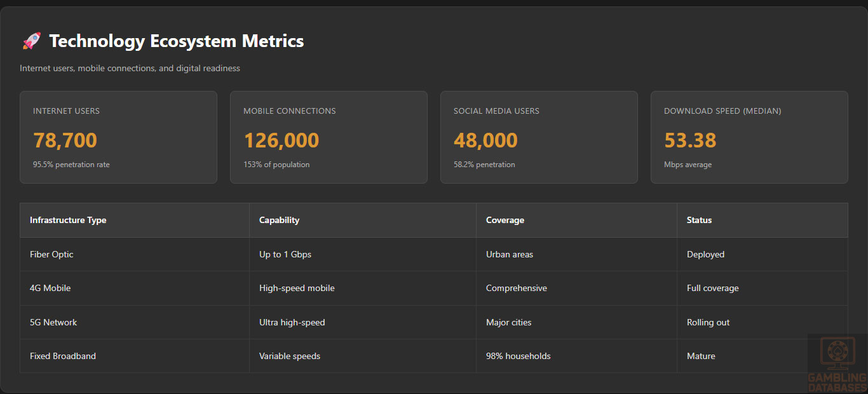Select the Social Media Users card
Viewport: 868px width, 394px height.
point(539,137)
